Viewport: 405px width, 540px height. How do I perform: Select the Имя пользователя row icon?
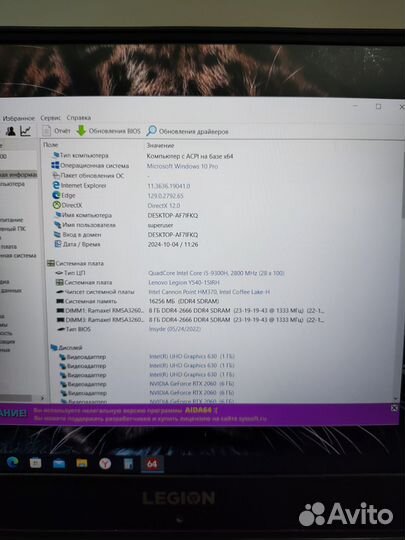coord(58,225)
